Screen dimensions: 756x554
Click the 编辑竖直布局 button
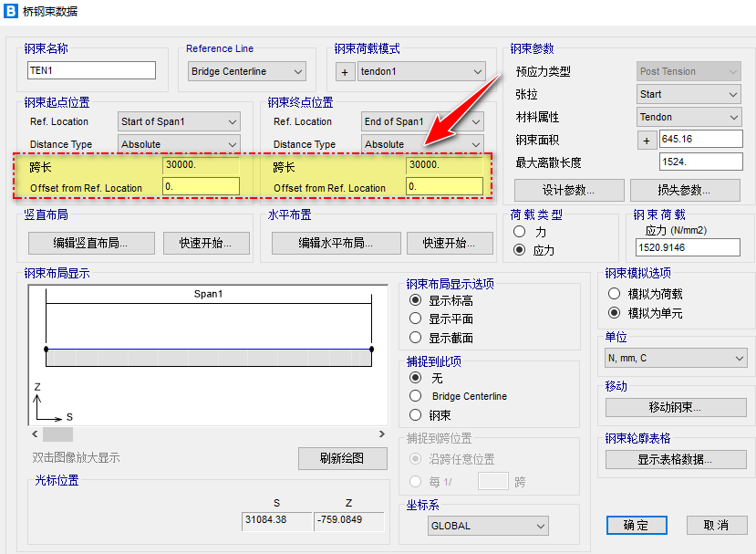[90, 243]
